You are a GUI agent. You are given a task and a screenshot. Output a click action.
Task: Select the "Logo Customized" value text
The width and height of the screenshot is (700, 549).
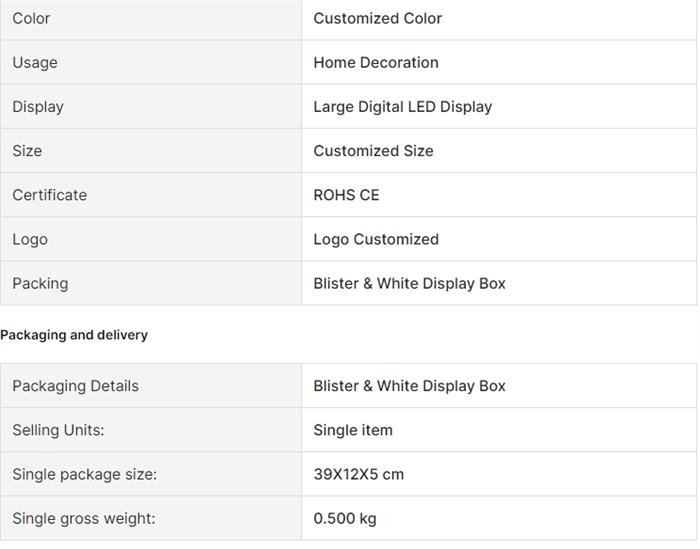tap(375, 239)
